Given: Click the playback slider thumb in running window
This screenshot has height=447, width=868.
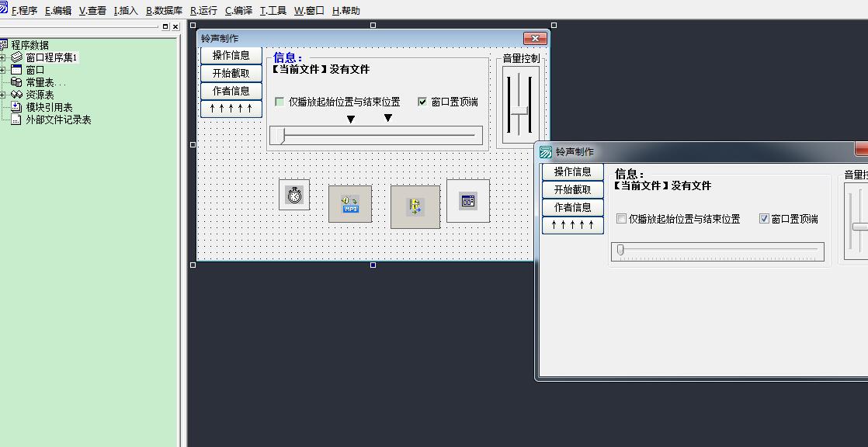Looking at the screenshot, I should [620, 250].
